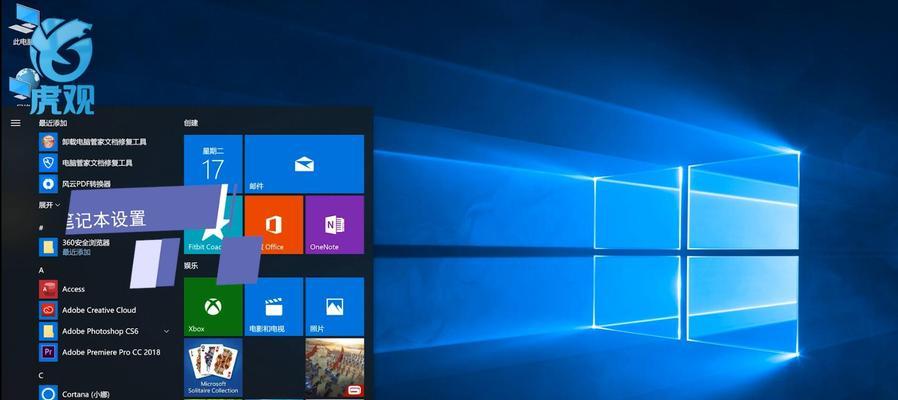This screenshot has width=898, height=400.
Task: Select Adobe Creative Cloud text label
Action: click(99, 310)
